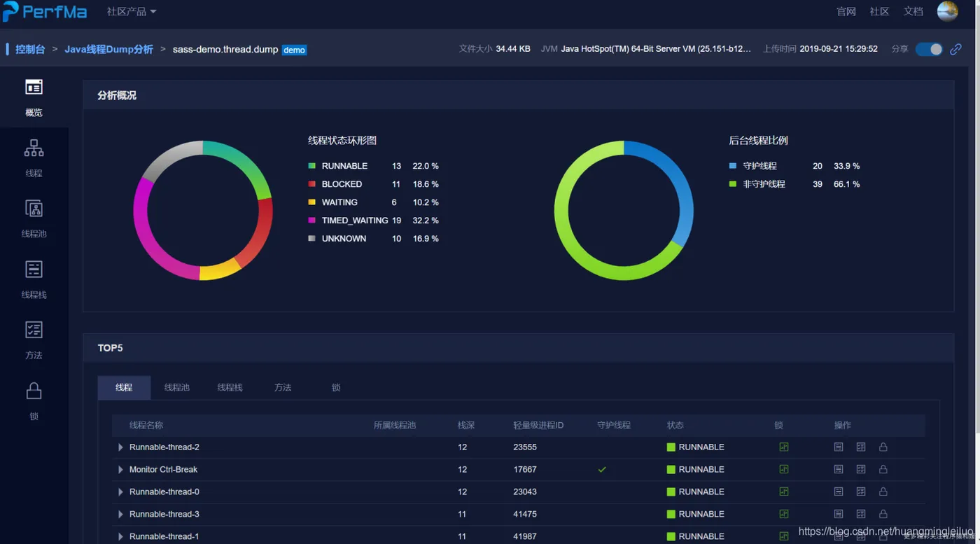Image resolution: width=980 pixels, height=544 pixels.
Task: Click process ID 23555
Action: click(x=525, y=447)
